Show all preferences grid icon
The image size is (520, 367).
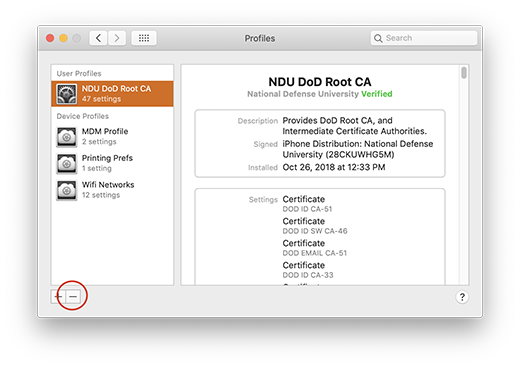pyautogui.click(x=144, y=38)
